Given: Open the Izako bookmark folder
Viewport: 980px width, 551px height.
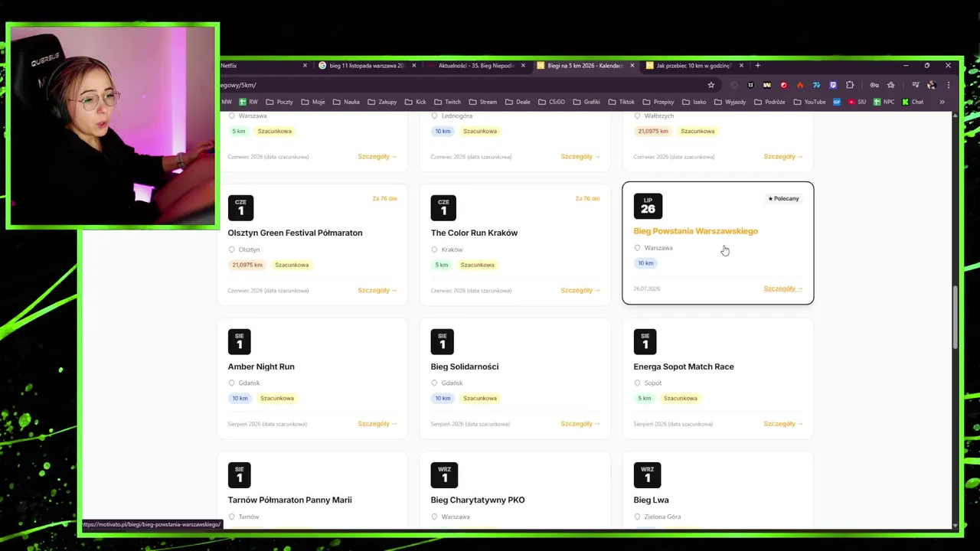Looking at the screenshot, I should coord(694,102).
